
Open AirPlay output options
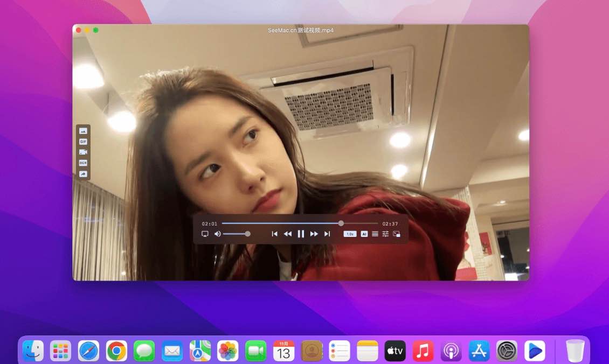(x=205, y=234)
